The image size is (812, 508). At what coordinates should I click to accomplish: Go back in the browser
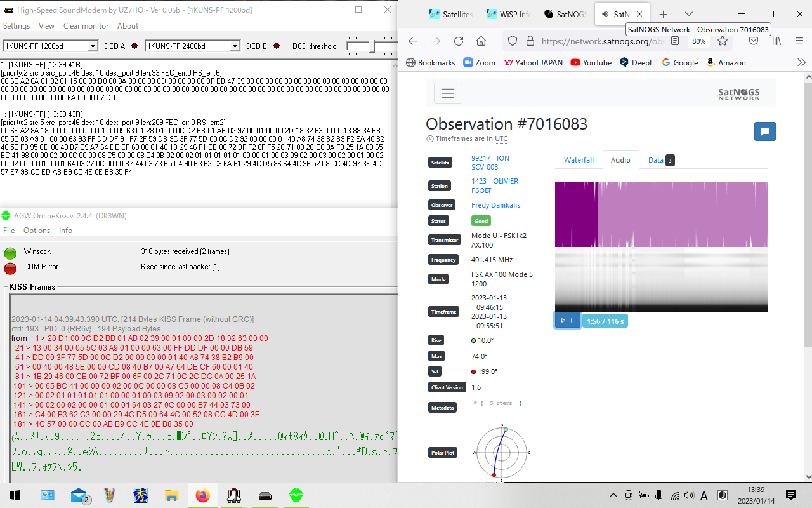(x=413, y=41)
